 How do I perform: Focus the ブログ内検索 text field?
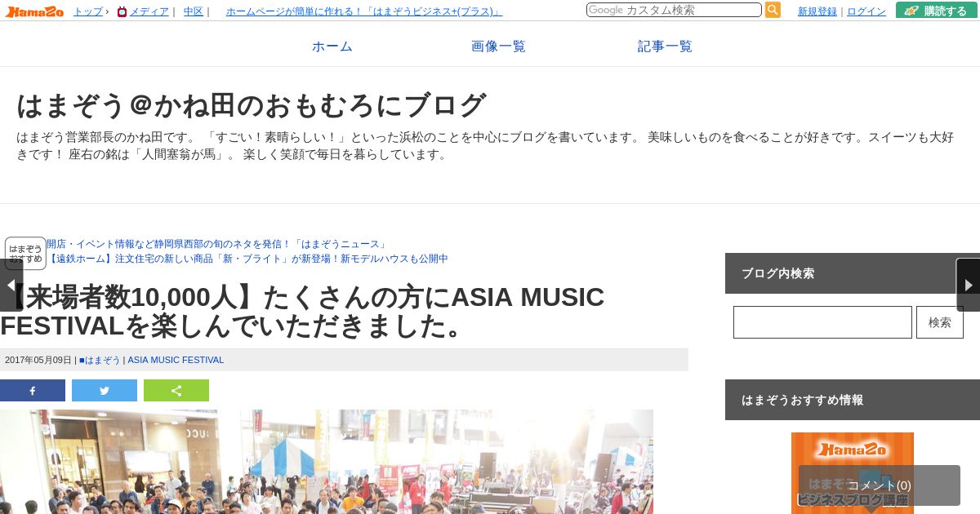822,322
